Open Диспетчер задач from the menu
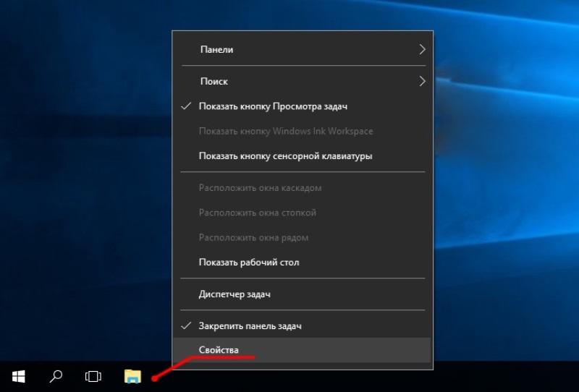Image resolution: width=579 pixels, height=392 pixels. pos(303,294)
